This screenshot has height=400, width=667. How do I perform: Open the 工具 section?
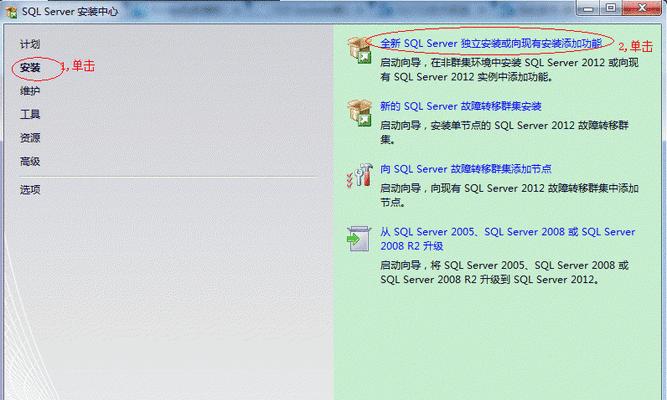[30, 114]
